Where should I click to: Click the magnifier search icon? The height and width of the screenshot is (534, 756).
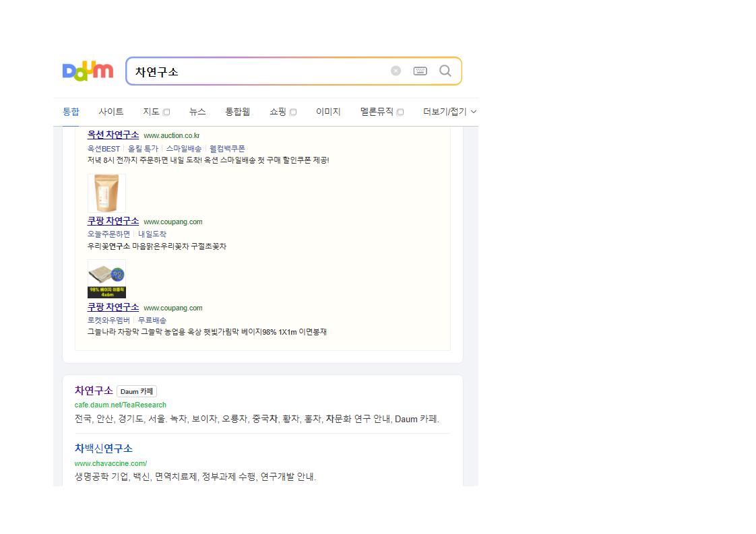[x=445, y=71]
